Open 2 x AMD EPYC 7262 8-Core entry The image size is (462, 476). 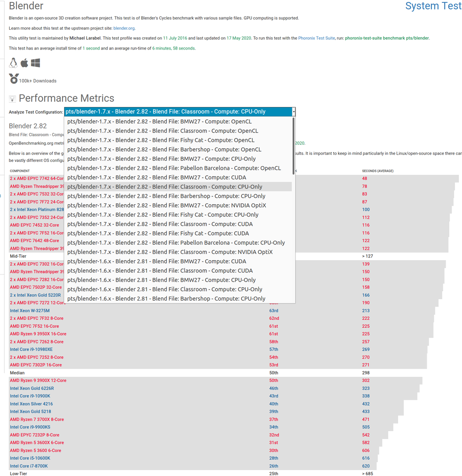[x=37, y=342]
